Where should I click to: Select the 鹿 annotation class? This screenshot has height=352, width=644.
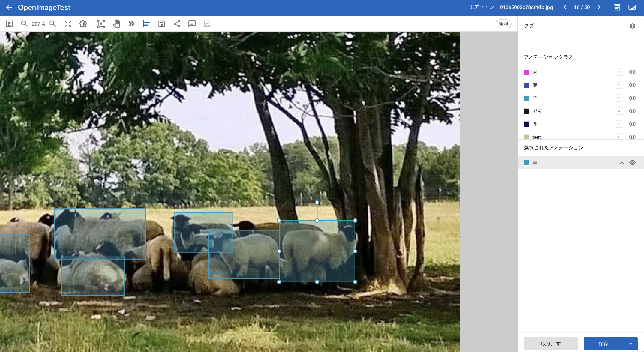pyautogui.click(x=535, y=124)
